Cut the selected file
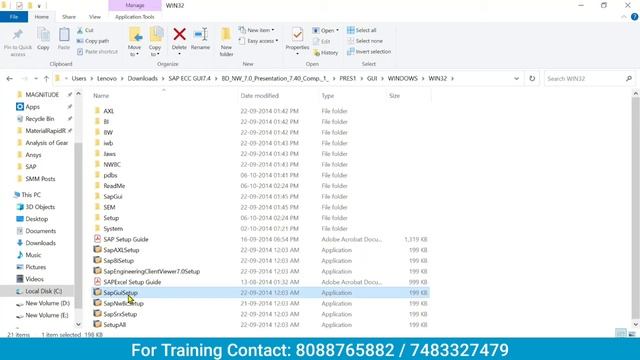This screenshot has height=360, width=640. pos(85,30)
